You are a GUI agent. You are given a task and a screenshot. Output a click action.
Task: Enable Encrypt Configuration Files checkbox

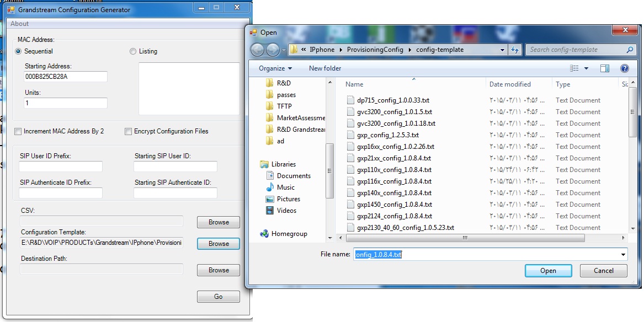tap(128, 131)
